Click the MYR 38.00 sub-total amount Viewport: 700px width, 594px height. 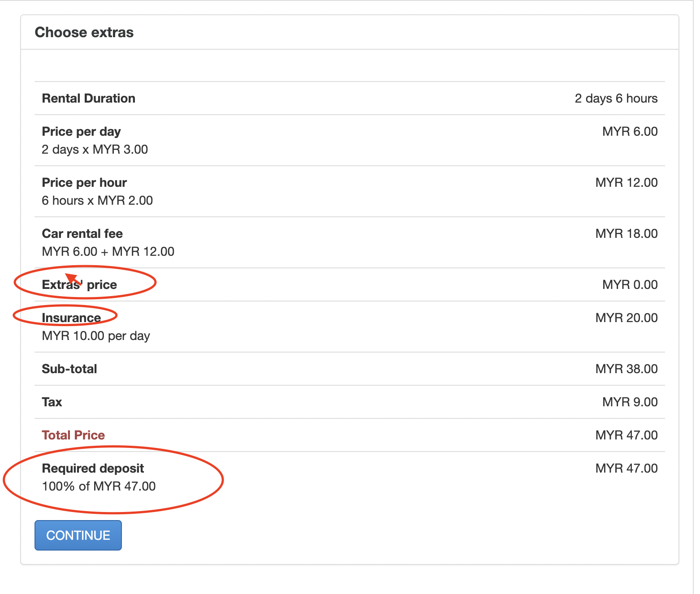(x=626, y=369)
